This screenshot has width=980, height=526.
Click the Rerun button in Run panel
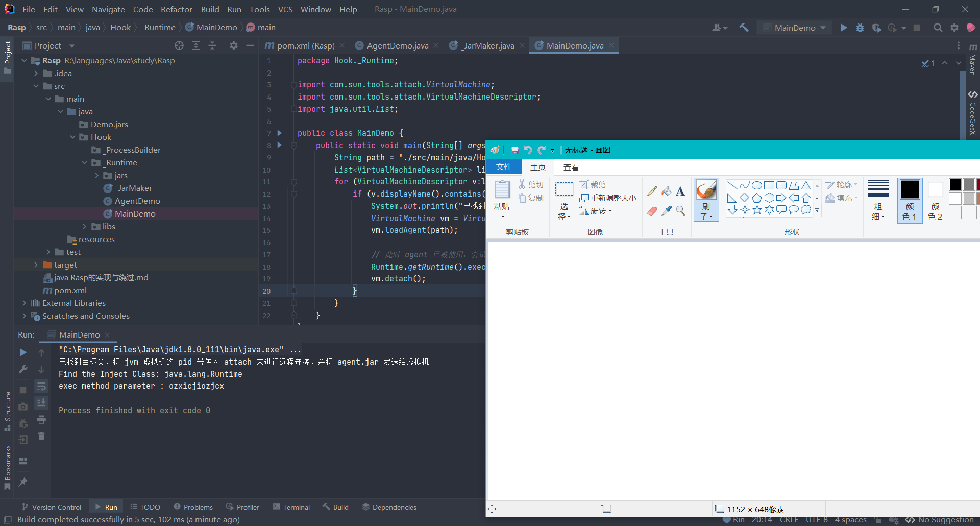(x=23, y=352)
